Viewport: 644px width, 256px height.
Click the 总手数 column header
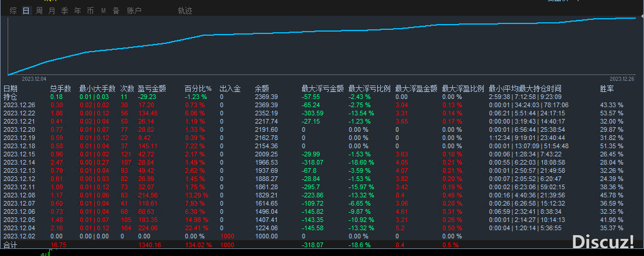[61, 88]
